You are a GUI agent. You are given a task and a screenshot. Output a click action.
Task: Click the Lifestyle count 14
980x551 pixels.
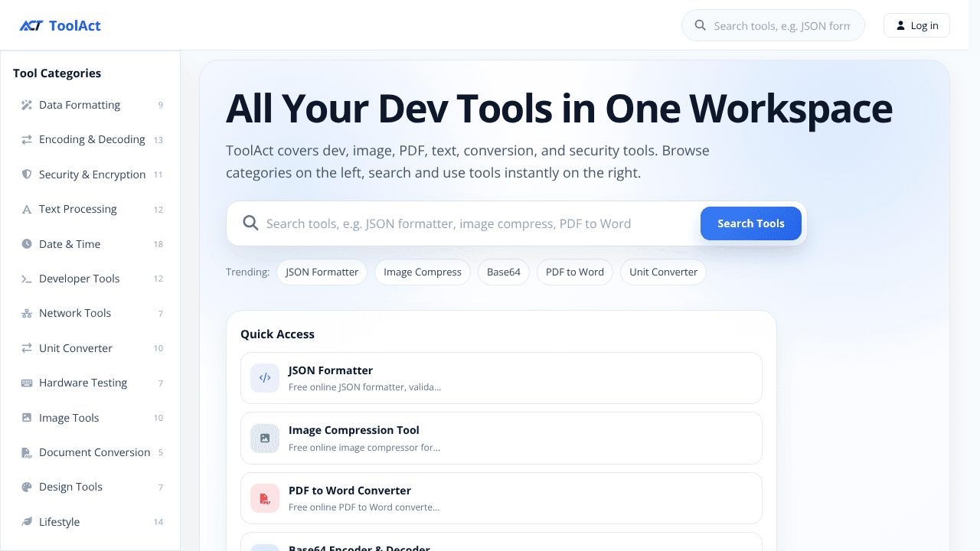pyautogui.click(x=158, y=522)
